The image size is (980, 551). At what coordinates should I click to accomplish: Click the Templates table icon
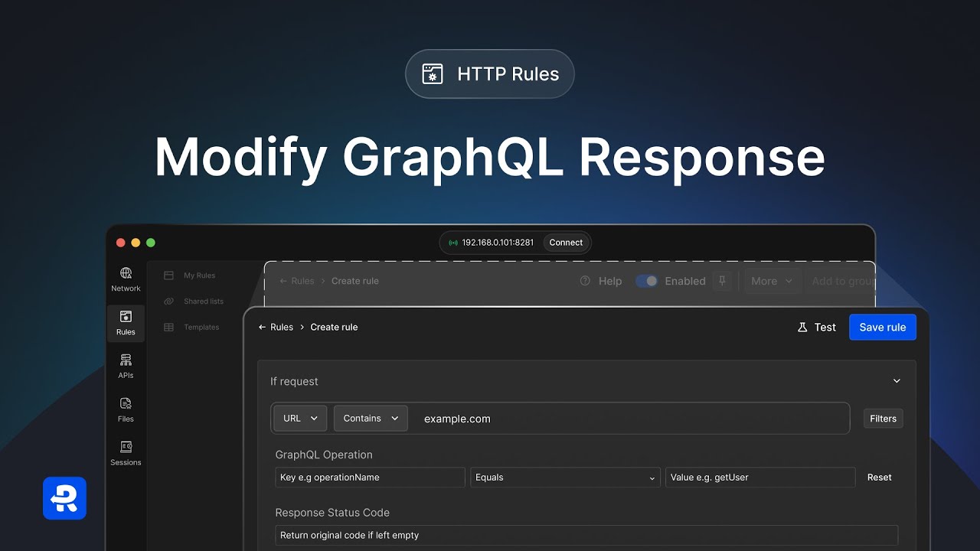click(168, 328)
